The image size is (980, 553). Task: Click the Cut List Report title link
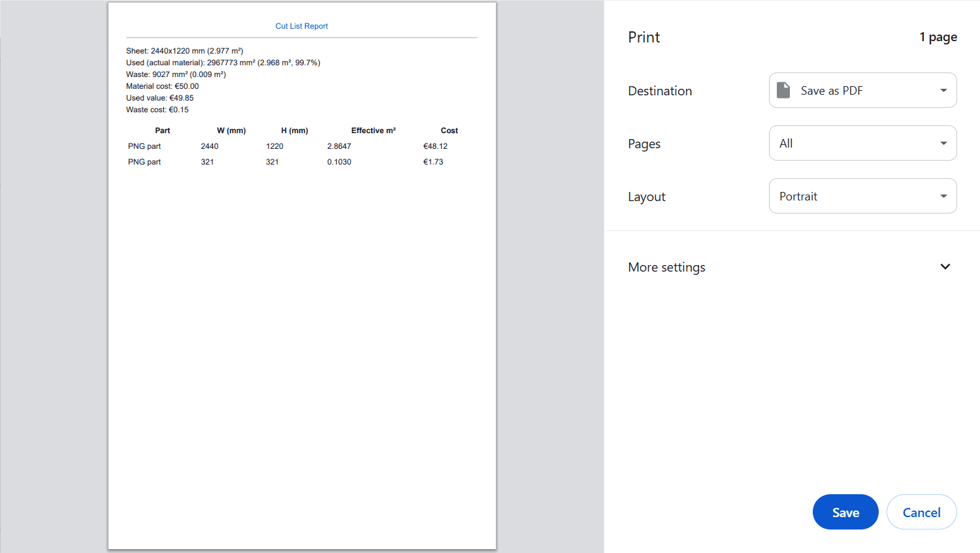click(301, 26)
